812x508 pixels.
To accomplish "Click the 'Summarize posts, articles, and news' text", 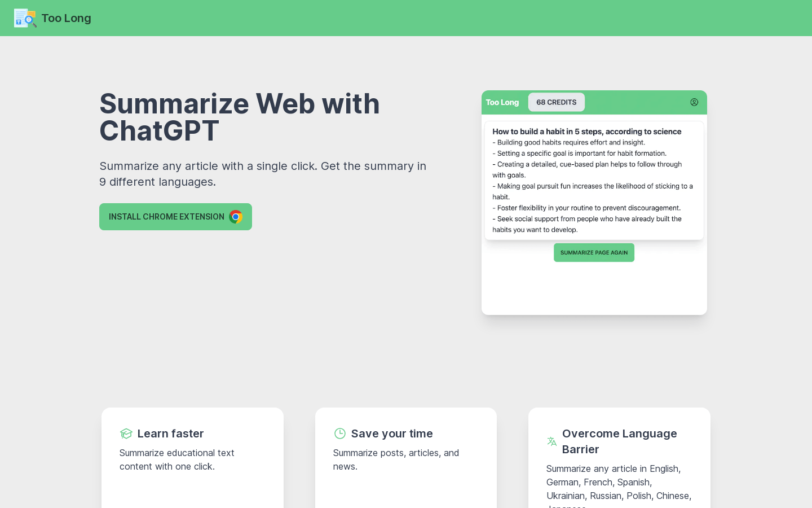I will click(x=396, y=459).
